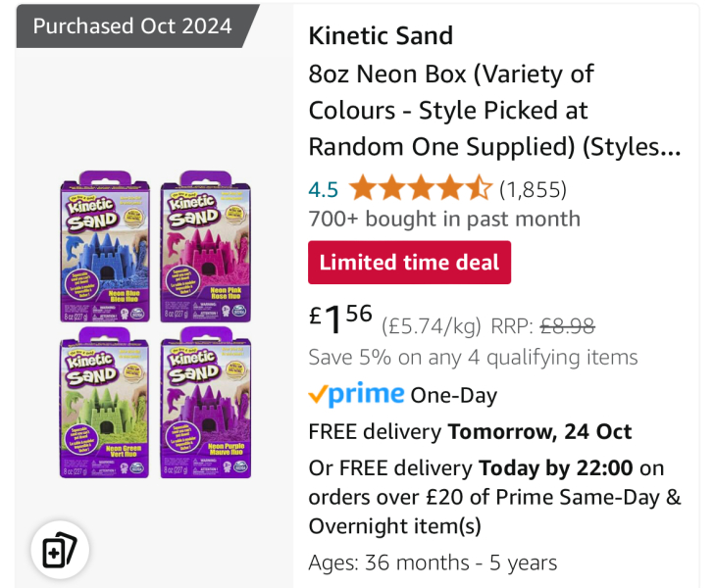Click the Prime checkmark symbol
715x588 pixels.
click(x=317, y=395)
